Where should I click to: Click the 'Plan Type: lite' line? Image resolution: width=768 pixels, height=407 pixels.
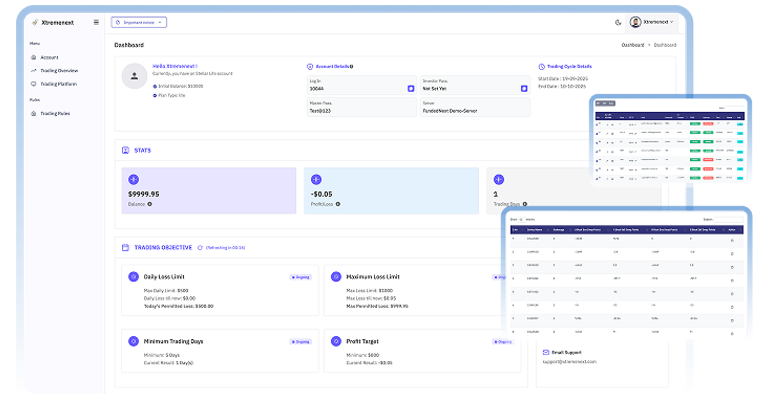pyautogui.click(x=169, y=96)
